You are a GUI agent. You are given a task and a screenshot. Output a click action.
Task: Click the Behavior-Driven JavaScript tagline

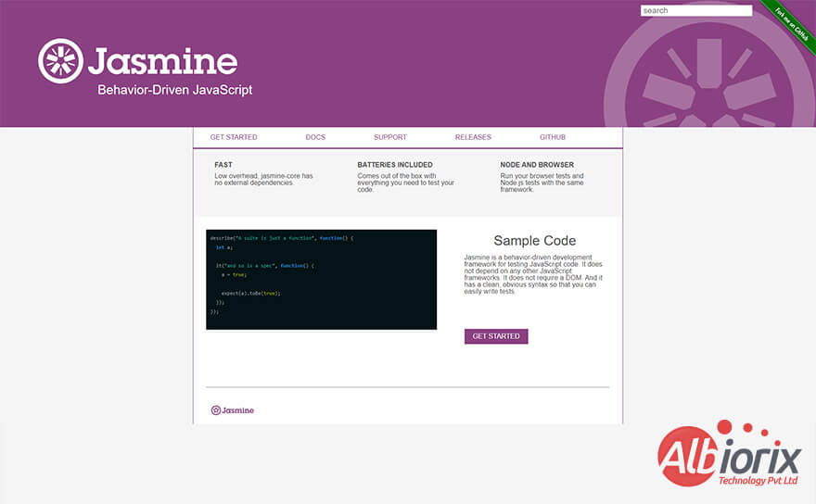174,91
